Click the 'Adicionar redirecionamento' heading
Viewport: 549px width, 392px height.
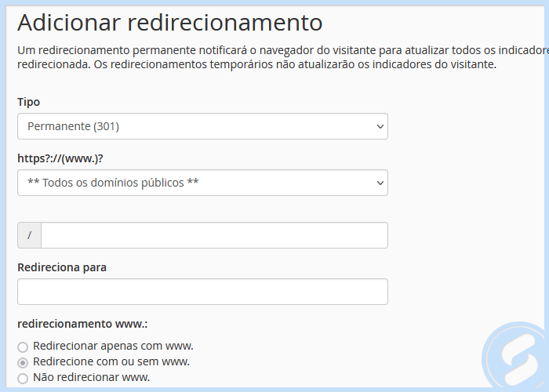click(x=170, y=23)
